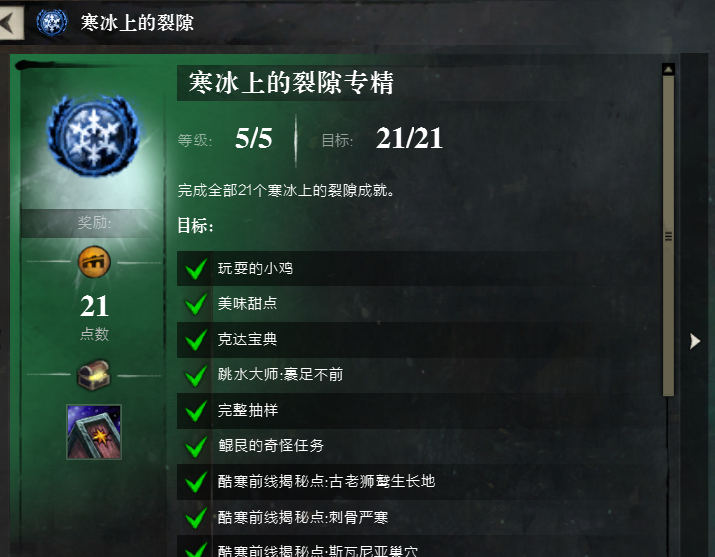This screenshot has height=557, width=715.
Task: Click checkmark beside 克达宝典
Action: (196, 340)
